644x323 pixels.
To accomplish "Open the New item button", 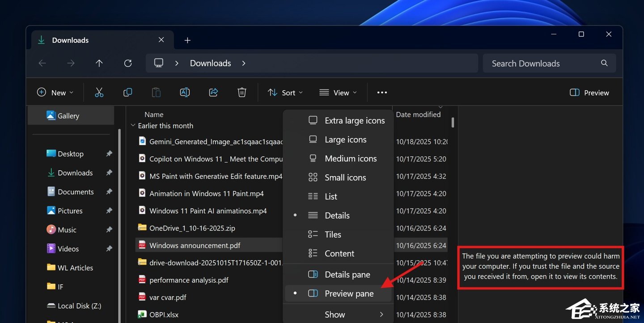I will tap(55, 92).
